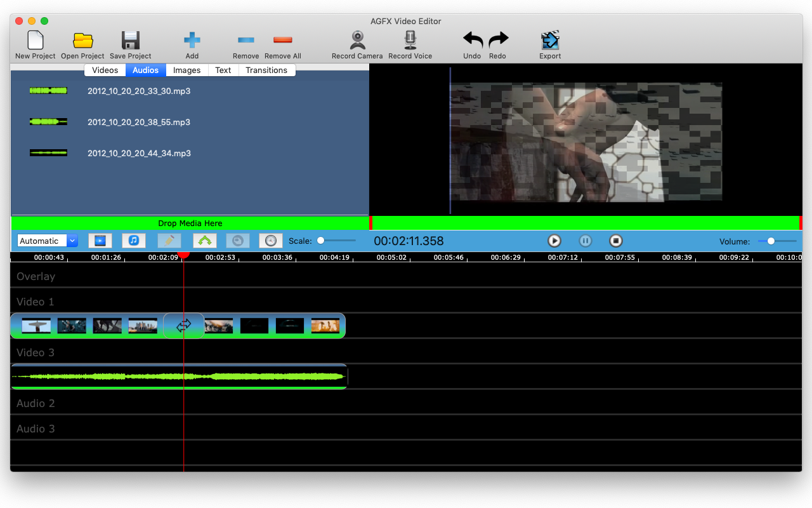Click the pencil edit tool icon

(169, 241)
